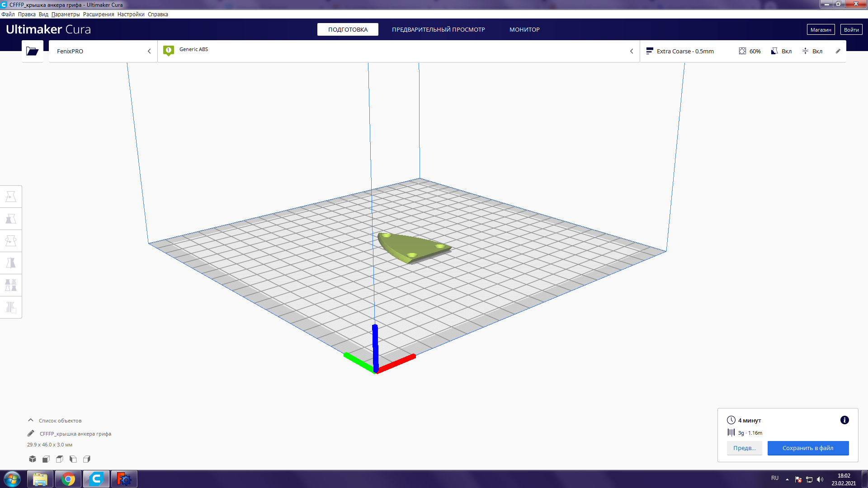Toggle adhesion setting showing Вкл

tap(812, 51)
